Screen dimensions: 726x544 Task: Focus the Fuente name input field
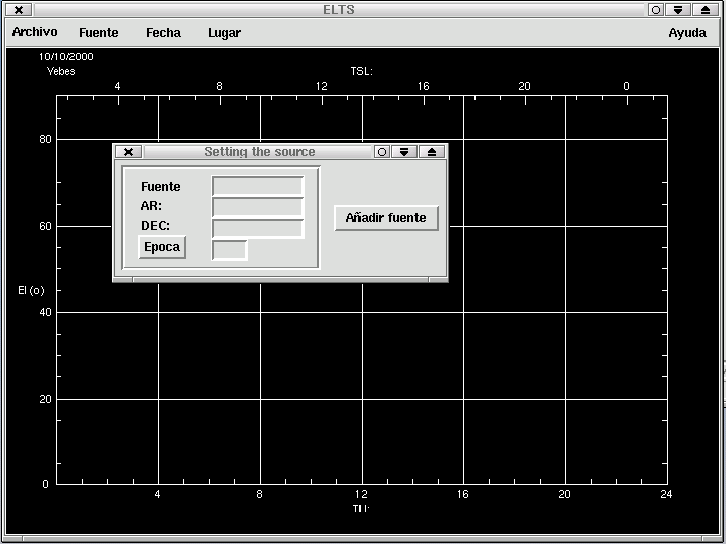click(x=258, y=186)
